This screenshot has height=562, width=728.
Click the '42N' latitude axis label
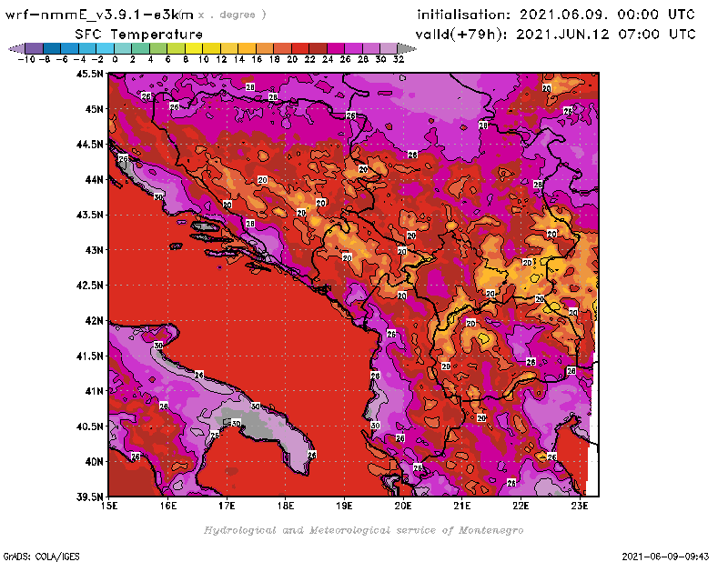94,321
